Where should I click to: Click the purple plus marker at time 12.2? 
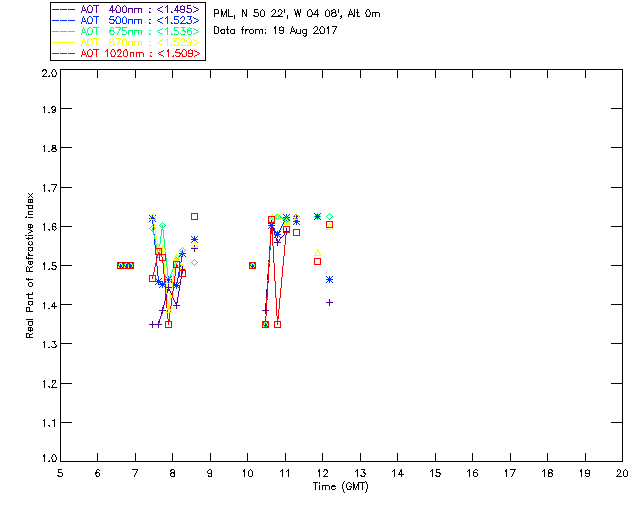coord(329,303)
